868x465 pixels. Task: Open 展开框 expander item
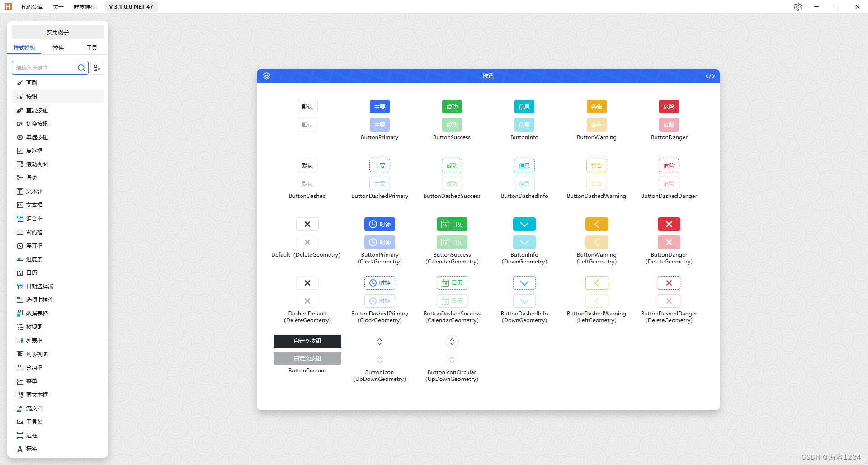point(58,246)
